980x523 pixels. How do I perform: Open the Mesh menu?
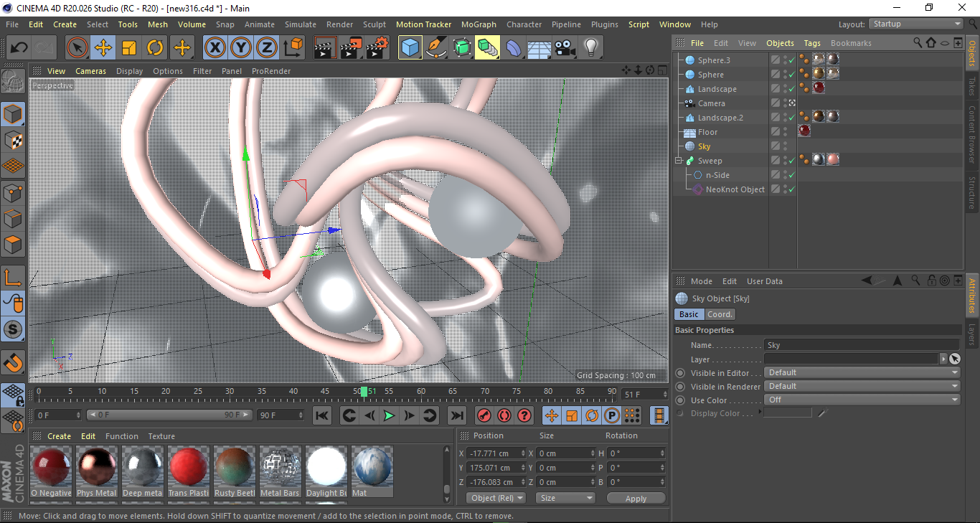pyautogui.click(x=158, y=24)
